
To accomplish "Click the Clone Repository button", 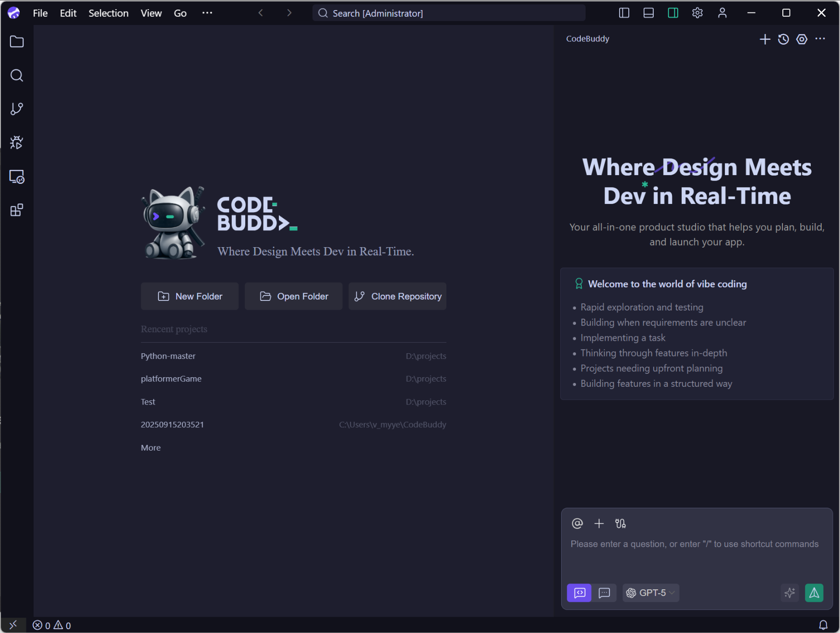I will tap(397, 296).
